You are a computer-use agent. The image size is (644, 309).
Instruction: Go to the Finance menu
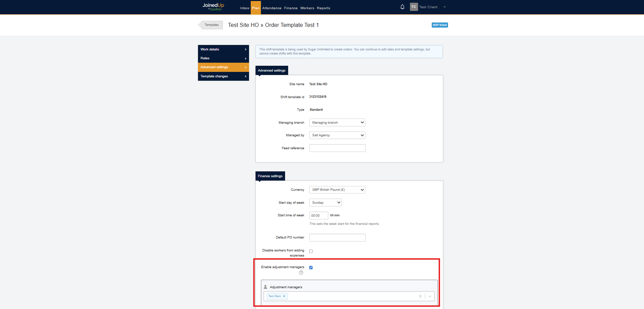coord(291,8)
